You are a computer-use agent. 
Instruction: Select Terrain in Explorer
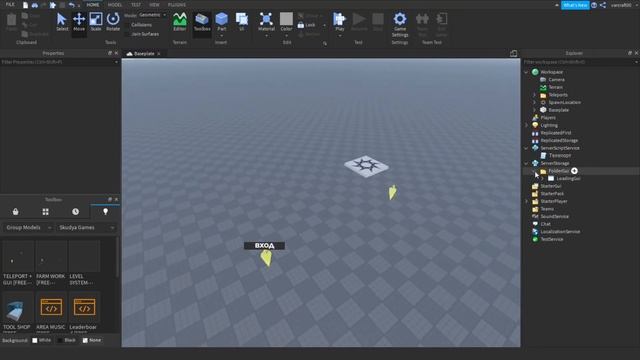click(556, 87)
